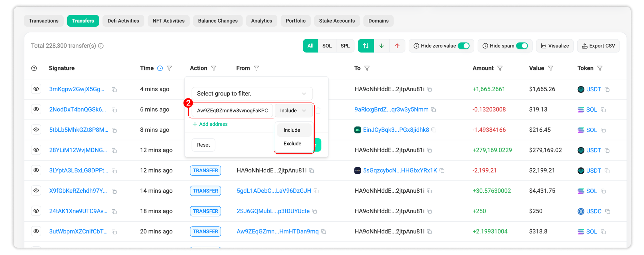644x255 pixels.
Task: Open address 9aRkxgBrdZ...qr3w3y5Nmm
Action: (x=392, y=109)
